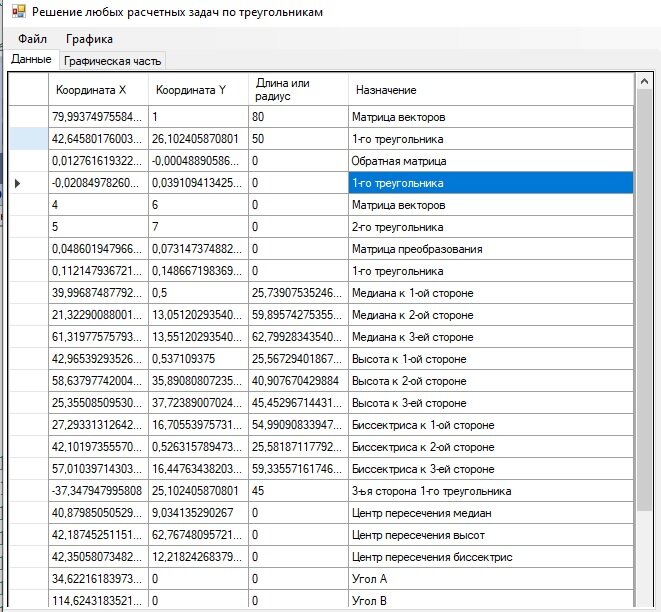Image resolution: width=661 pixels, height=612 pixels.
Task: Select cell 114,6243183521...
Action: tap(99, 599)
